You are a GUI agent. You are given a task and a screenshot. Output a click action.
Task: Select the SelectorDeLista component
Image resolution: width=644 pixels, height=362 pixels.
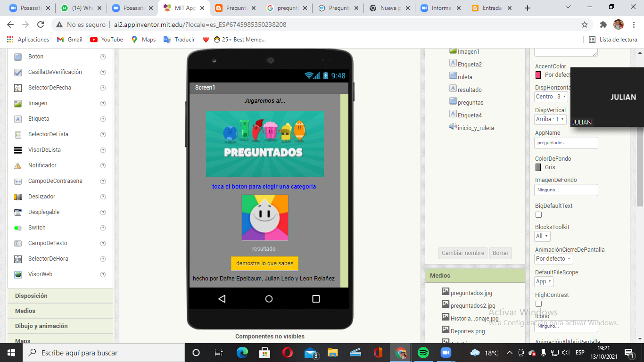tap(48, 134)
